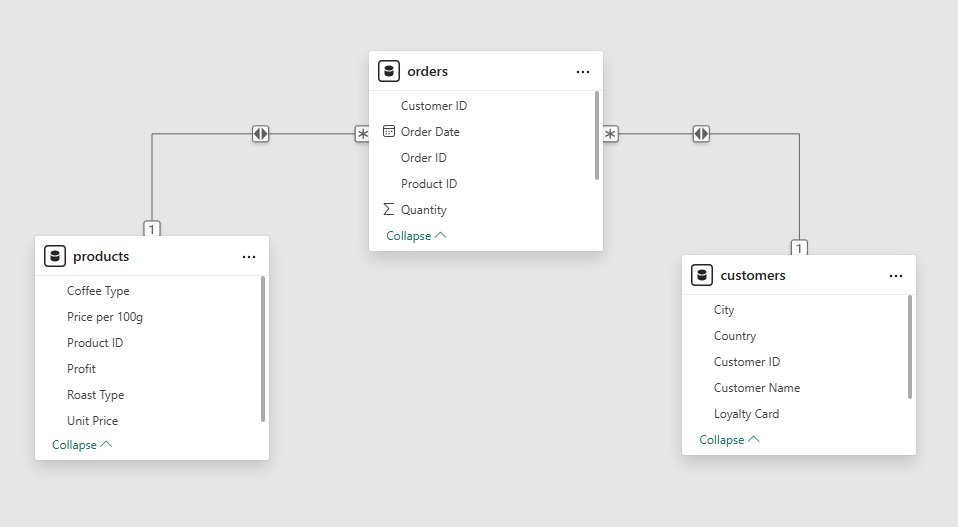Open the orders table more options menu
The image size is (958, 527).
[583, 72]
